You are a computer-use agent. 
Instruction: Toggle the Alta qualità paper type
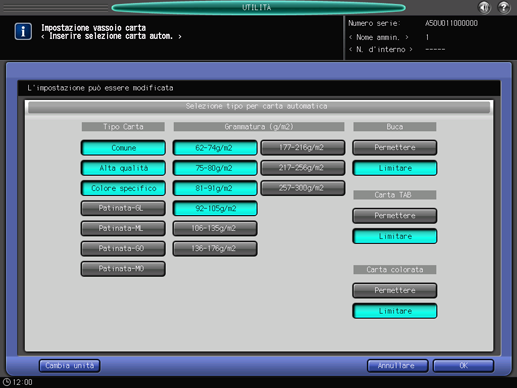coord(123,168)
